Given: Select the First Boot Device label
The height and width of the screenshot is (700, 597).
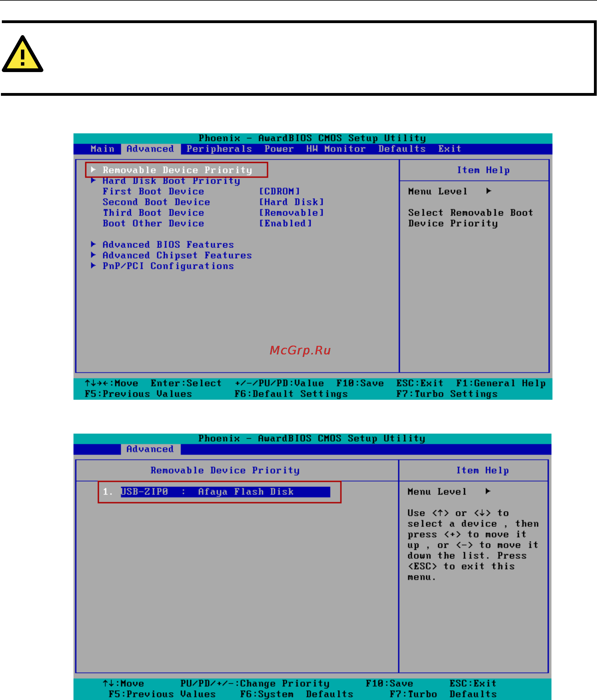Looking at the screenshot, I should pos(153,191).
